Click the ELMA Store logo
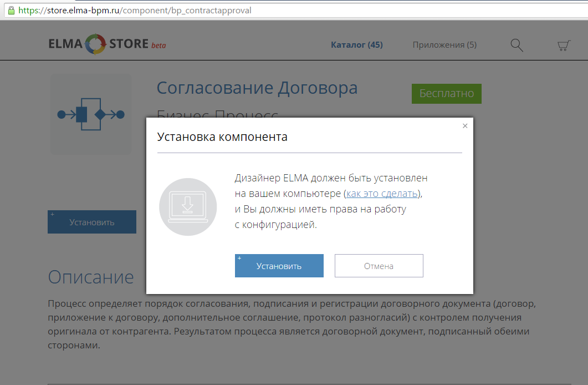588x385 pixels. pos(107,44)
